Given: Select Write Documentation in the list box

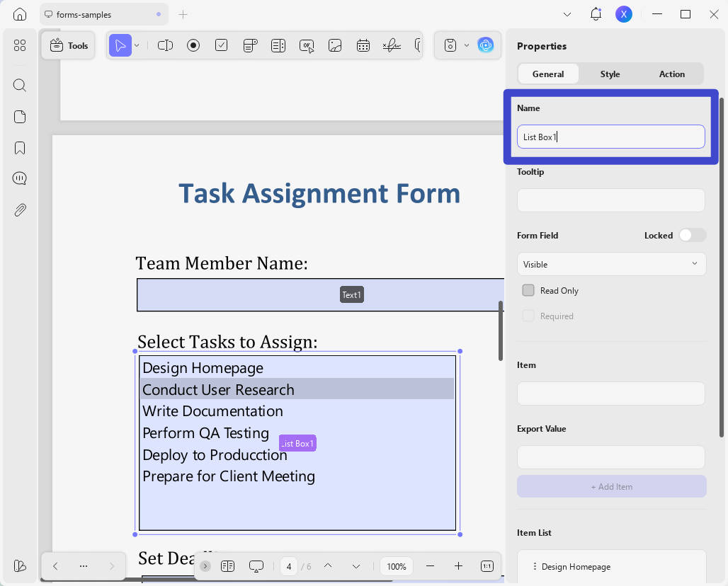Looking at the screenshot, I should point(297,411).
